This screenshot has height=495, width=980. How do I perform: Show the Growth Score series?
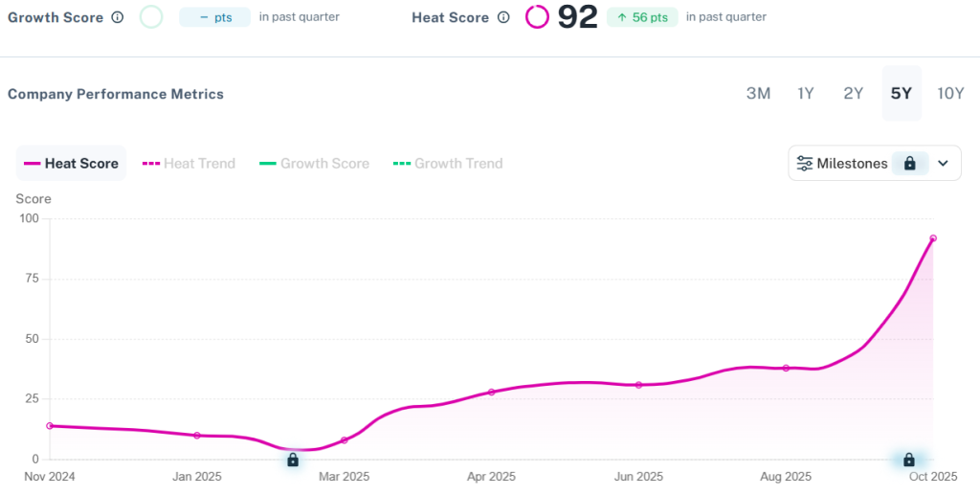[x=314, y=164]
